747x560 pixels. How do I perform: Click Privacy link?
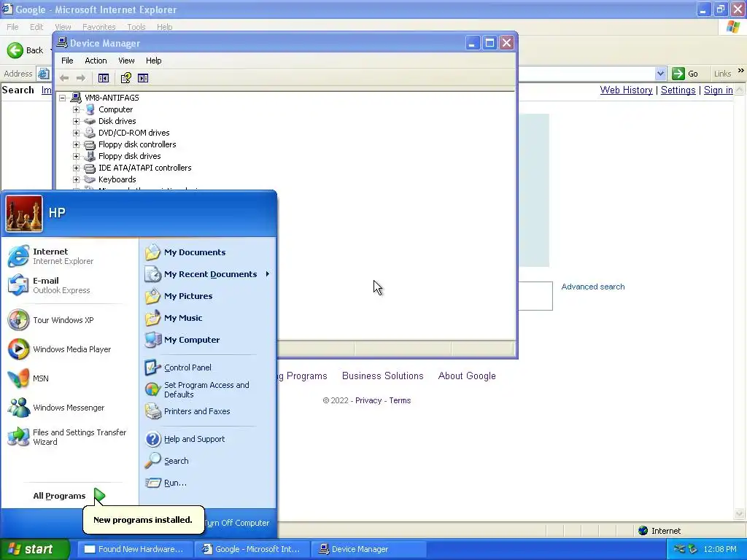tap(368, 400)
